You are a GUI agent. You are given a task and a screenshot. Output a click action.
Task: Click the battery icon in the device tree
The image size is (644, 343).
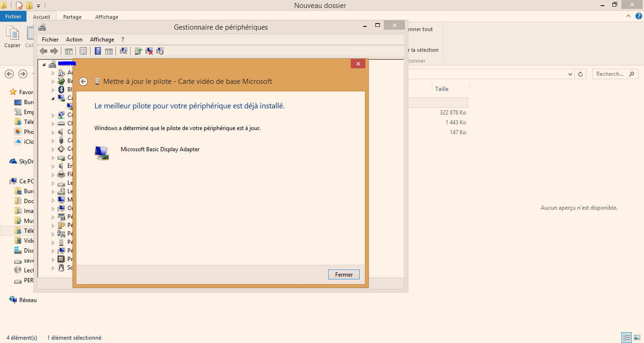61,81
